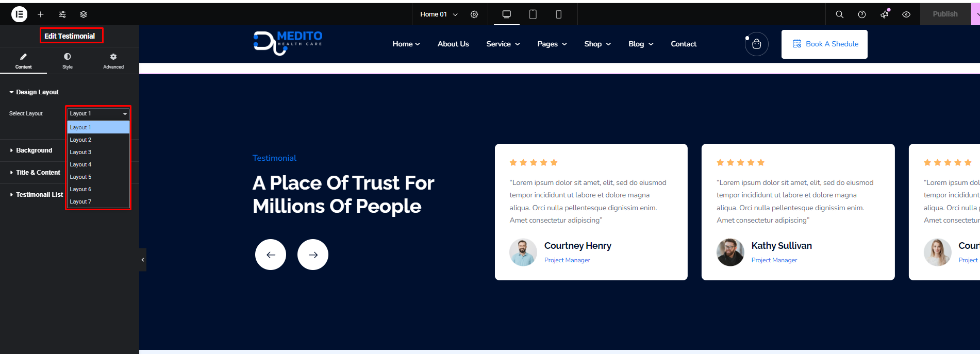The height and width of the screenshot is (354, 980).
Task: Click next arrow on testimonial slider
Action: (313, 255)
